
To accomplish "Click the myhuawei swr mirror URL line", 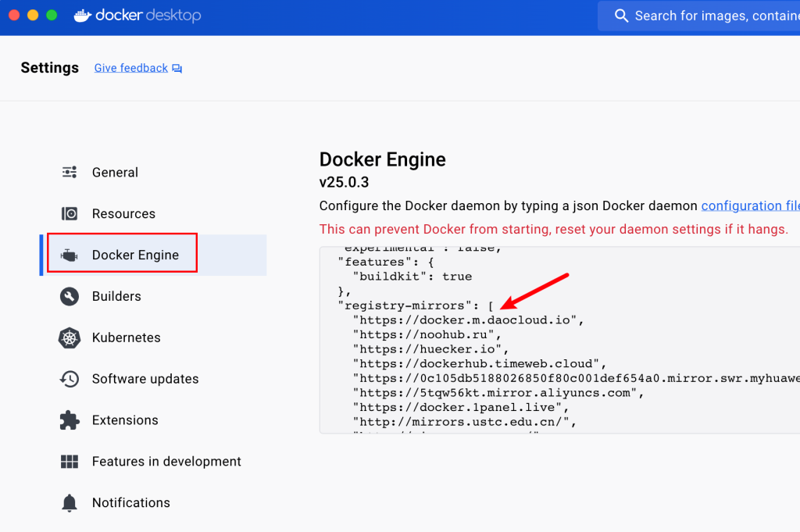I will click(x=576, y=378).
